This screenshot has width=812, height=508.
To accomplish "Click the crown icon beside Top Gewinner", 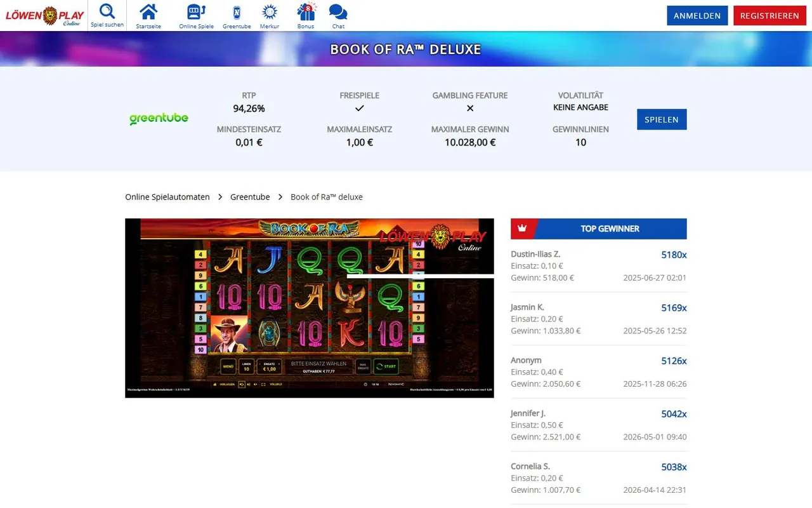I will point(523,229).
